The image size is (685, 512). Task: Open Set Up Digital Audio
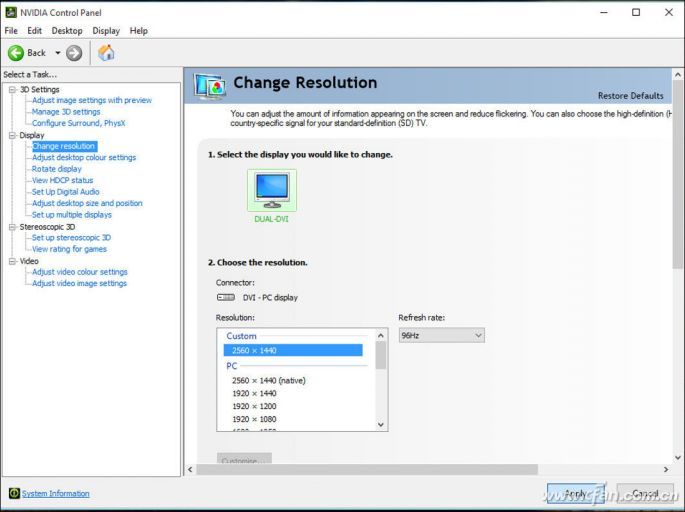[66, 191]
